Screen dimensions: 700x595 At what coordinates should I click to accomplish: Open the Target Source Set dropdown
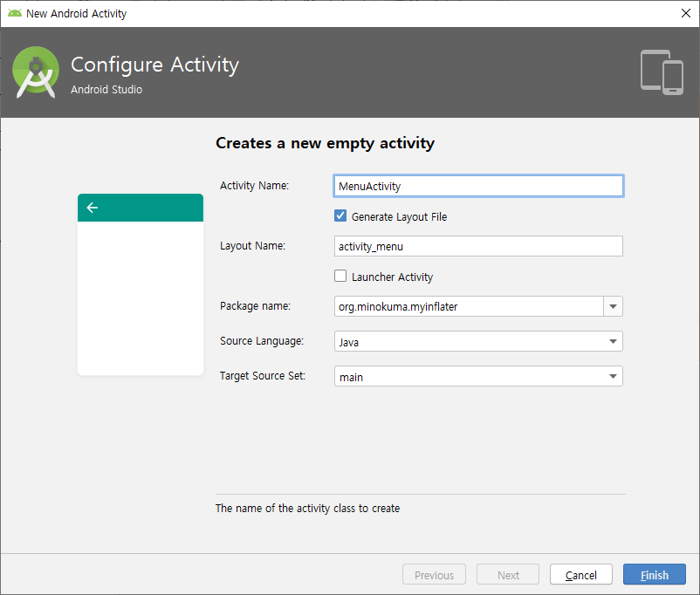coord(478,376)
